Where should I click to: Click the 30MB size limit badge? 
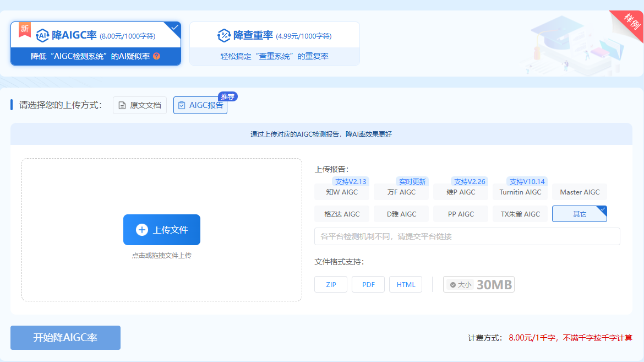(x=479, y=285)
